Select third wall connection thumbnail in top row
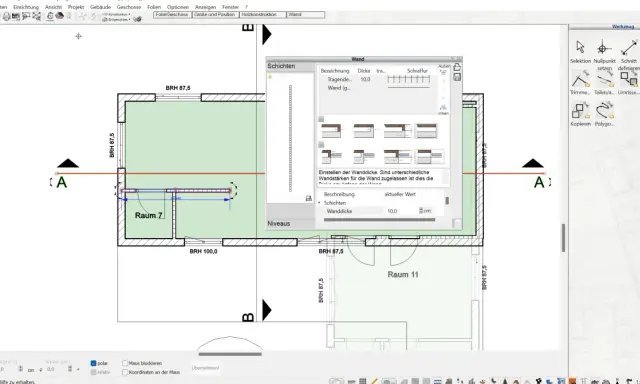The width and height of the screenshot is (640, 384). point(398,131)
